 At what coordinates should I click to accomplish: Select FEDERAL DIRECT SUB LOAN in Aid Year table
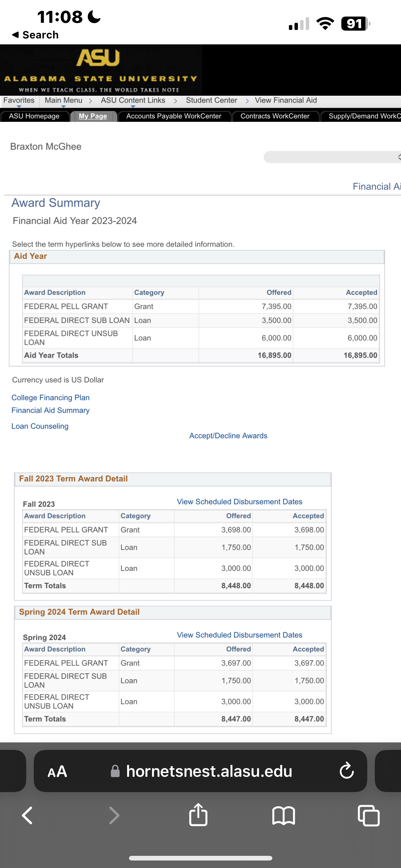(77, 321)
